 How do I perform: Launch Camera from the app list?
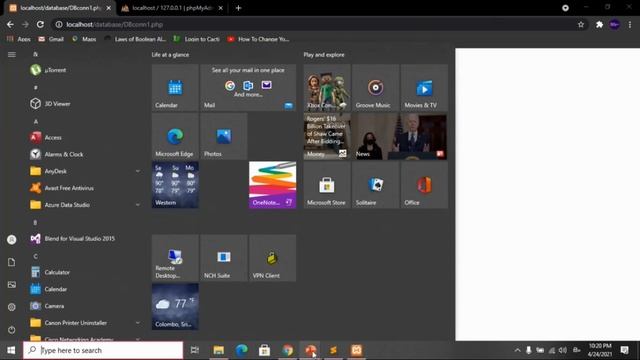click(x=84, y=306)
